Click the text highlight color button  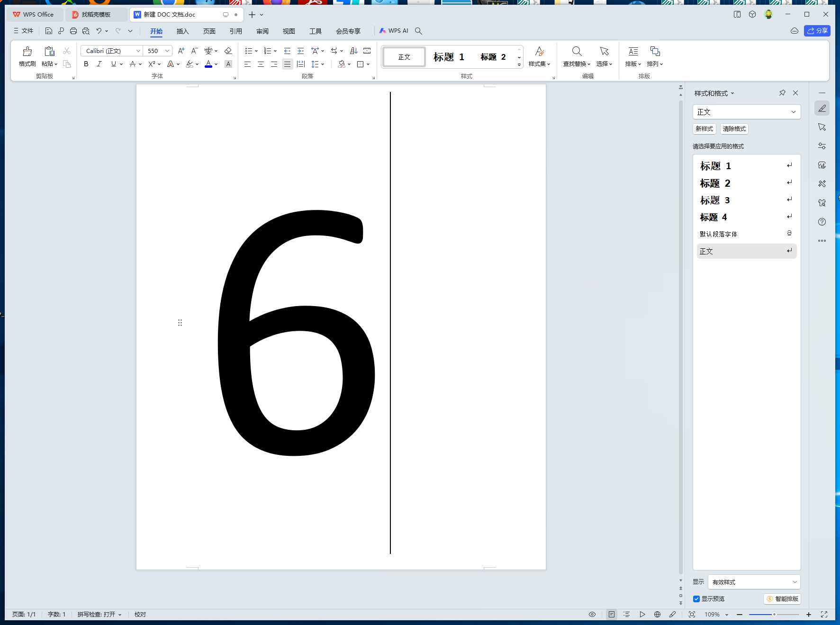tap(190, 64)
